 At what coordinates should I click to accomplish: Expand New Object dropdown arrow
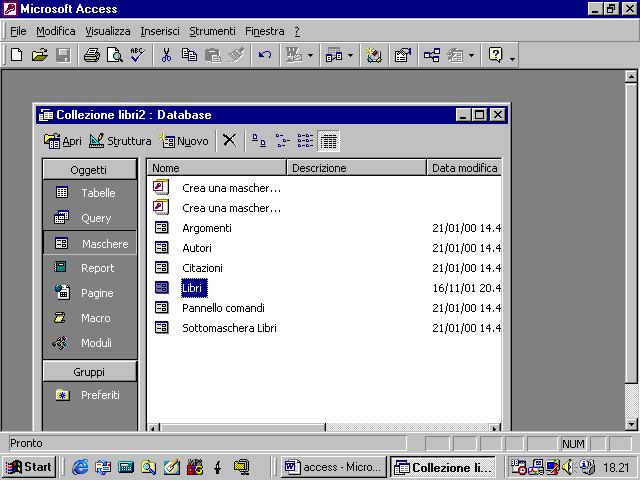471,55
